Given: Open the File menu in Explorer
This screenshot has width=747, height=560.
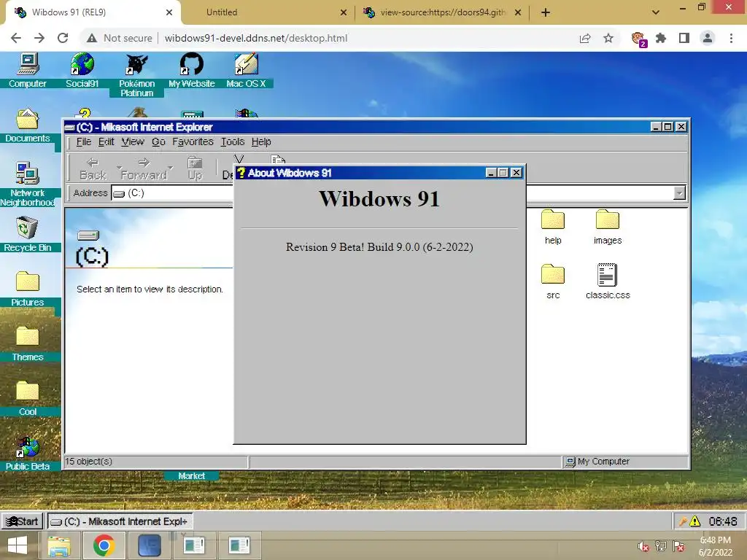Looking at the screenshot, I should click(83, 142).
